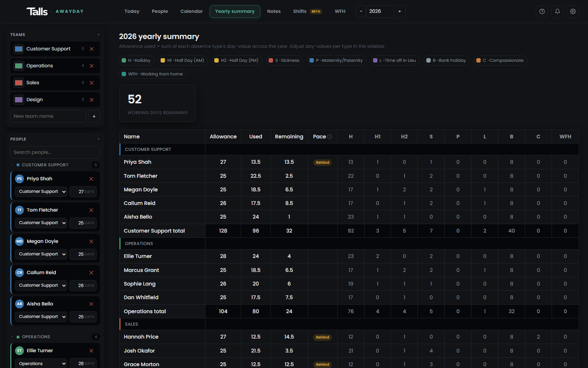The height and width of the screenshot is (368, 588).
Task: Click Priya Shah's 27 days allowance field
Action: [x=83, y=192]
